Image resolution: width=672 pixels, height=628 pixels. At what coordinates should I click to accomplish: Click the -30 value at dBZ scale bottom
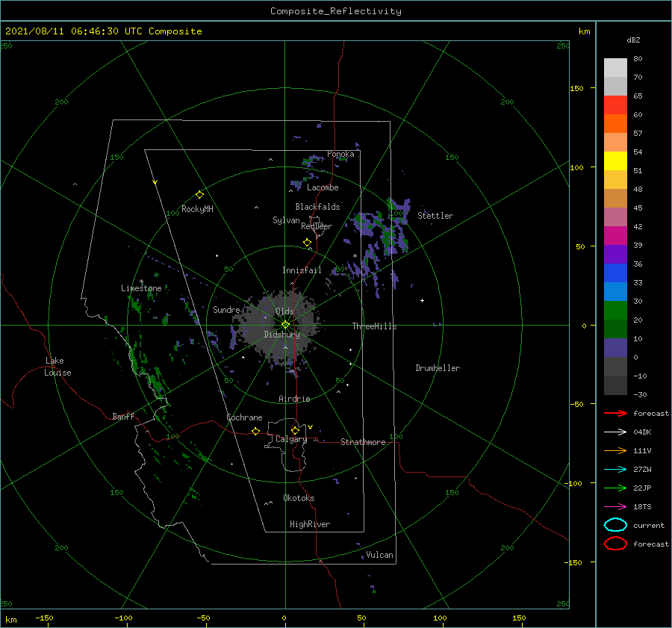pyautogui.click(x=640, y=394)
